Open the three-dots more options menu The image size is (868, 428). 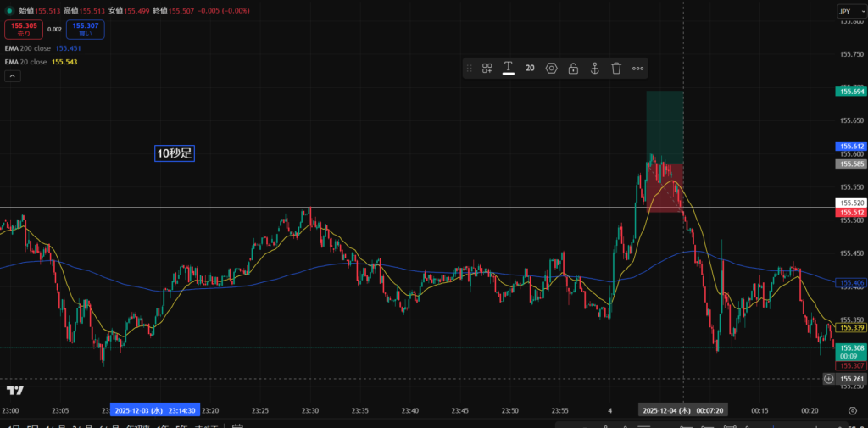(638, 69)
